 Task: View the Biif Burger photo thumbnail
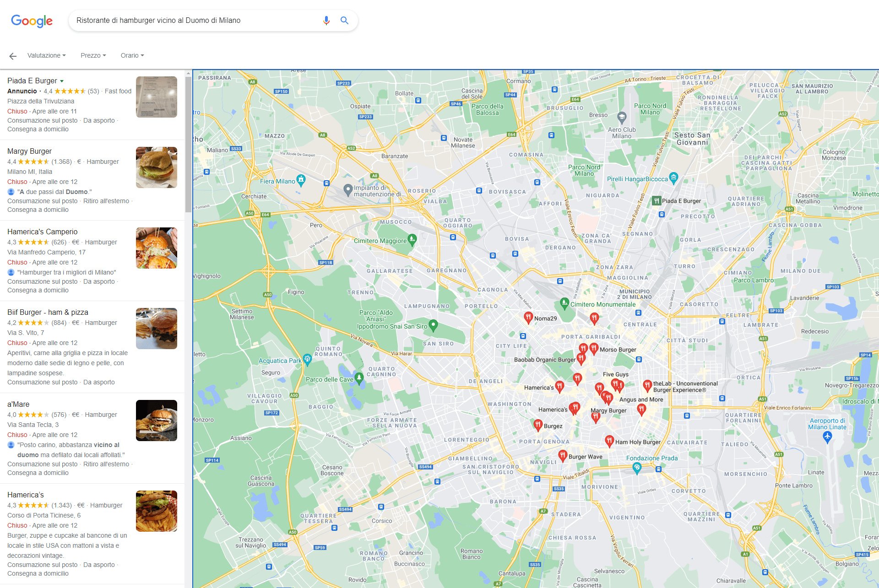tap(157, 329)
